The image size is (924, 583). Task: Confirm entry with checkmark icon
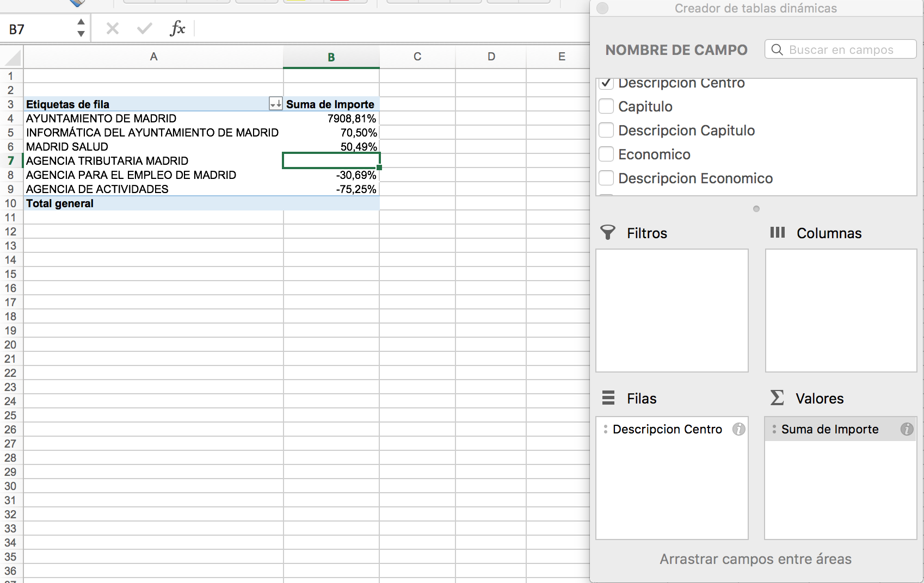pos(144,28)
